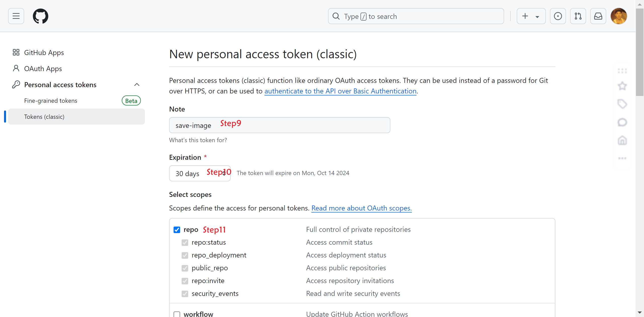Open the plus create-new dropdown

click(531, 16)
